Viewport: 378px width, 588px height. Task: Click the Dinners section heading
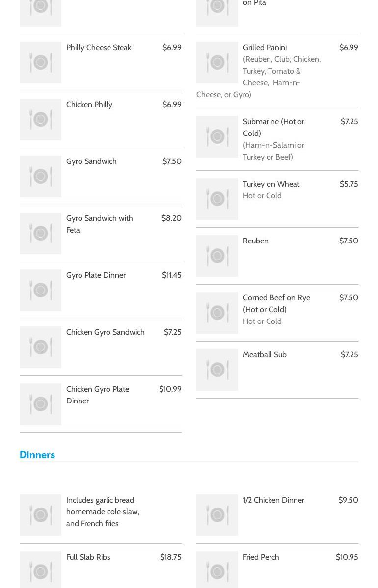[x=37, y=454]
